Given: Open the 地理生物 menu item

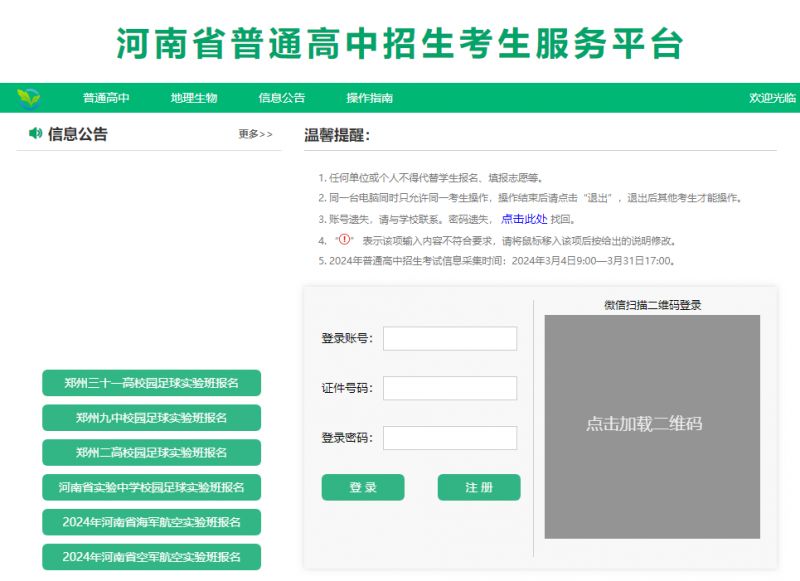Looking at the screenshot, I should coord(194,98).
